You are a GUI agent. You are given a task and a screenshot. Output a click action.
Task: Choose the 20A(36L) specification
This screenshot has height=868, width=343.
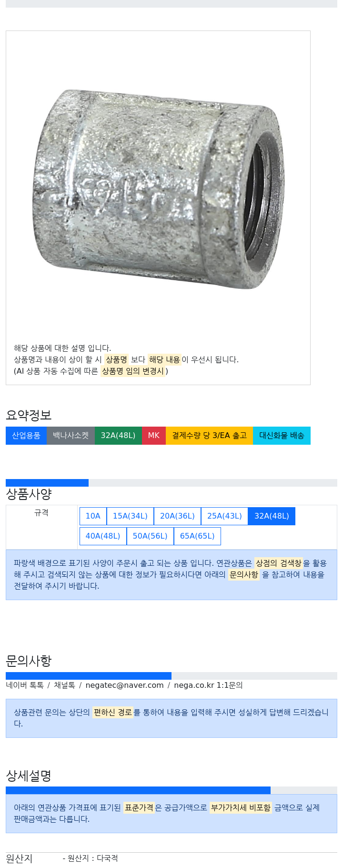[x=177, y=516]
